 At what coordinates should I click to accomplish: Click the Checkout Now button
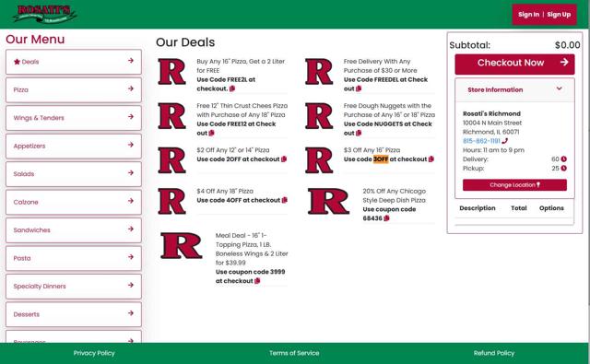(514, 64)
